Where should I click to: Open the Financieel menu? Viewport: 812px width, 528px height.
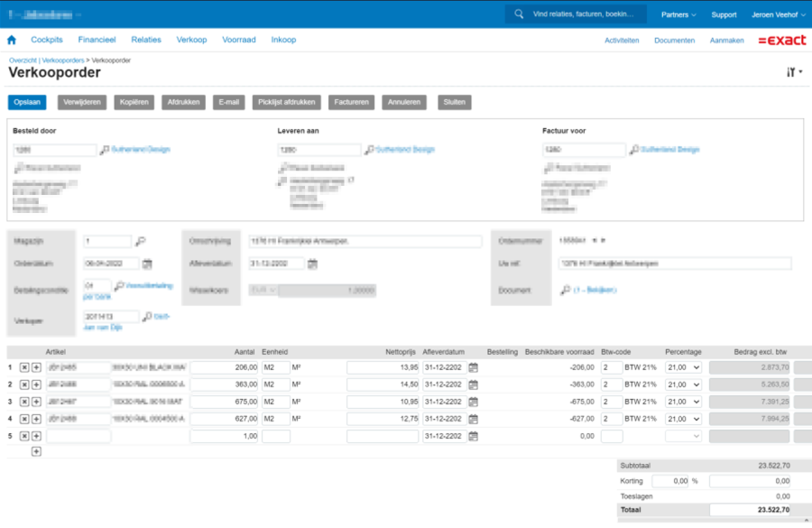[x=97, y=40]
